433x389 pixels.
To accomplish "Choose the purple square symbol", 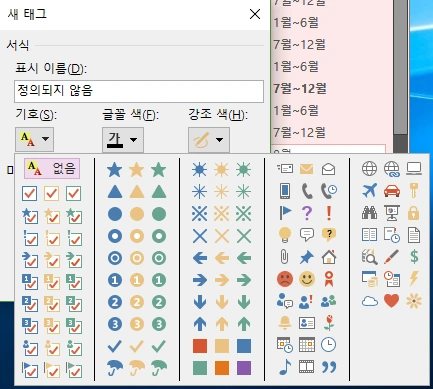I will [244, 368].
